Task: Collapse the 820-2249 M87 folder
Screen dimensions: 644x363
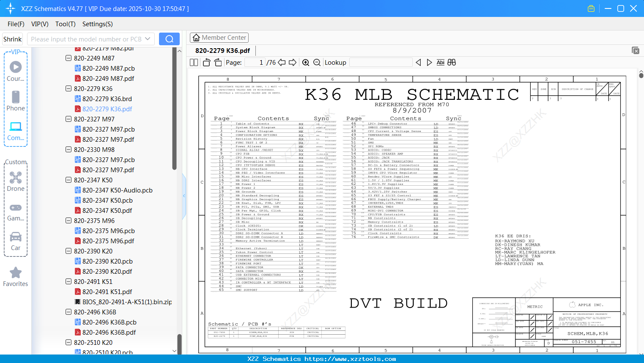Action: point(69,58)
